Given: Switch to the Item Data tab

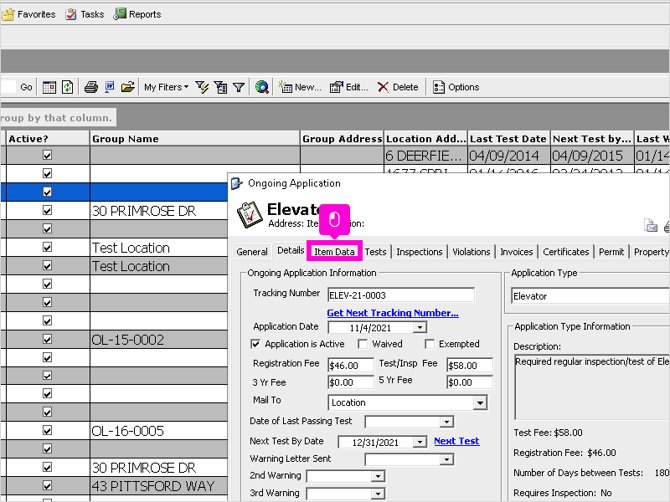Looking at the screenshot, I should click(335, 252).
